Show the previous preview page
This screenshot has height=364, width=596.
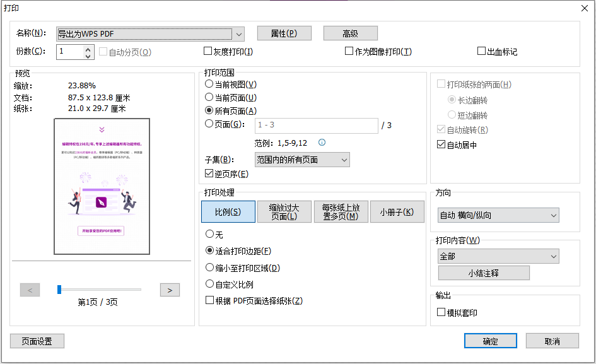click(30, 290)
